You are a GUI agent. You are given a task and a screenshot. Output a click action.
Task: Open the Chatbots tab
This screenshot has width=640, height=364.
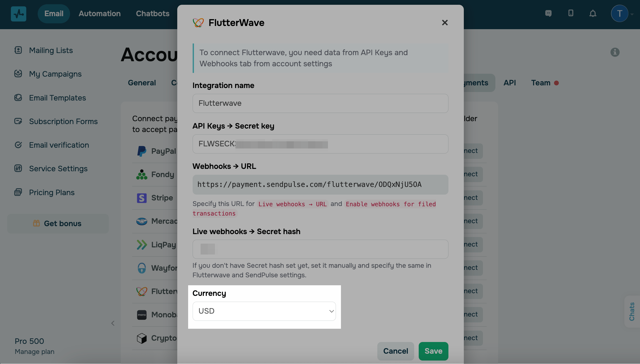[x=153, y=14]
